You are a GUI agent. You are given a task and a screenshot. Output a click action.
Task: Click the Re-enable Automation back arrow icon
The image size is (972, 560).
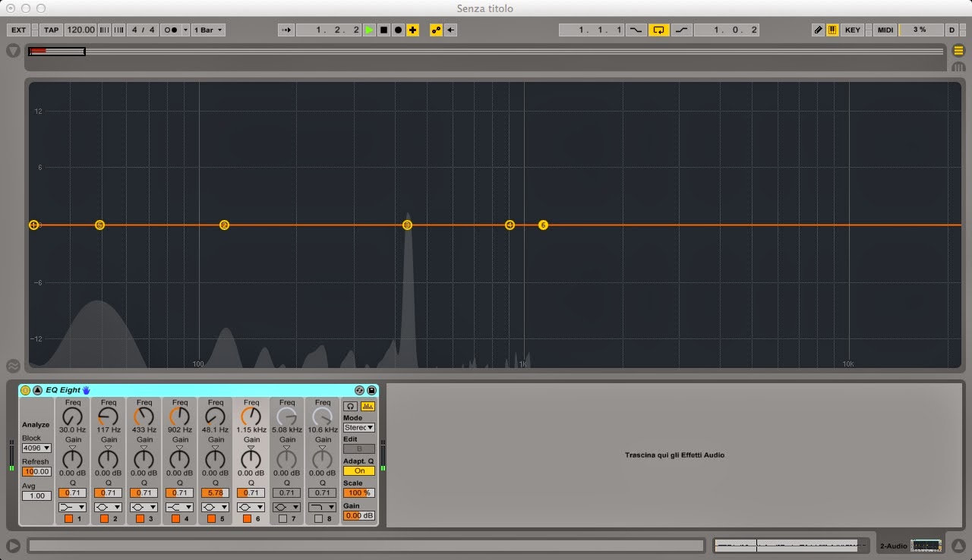click(x=451, y=30)
